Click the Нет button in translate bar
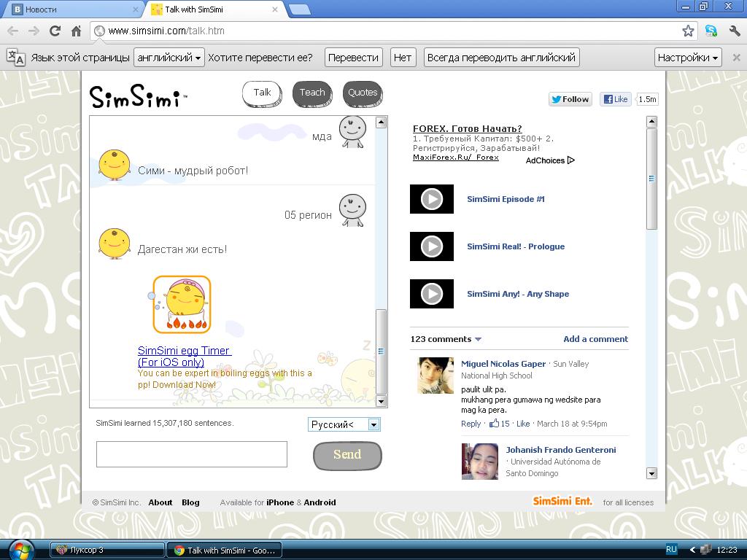 click(x=403, y=58)
